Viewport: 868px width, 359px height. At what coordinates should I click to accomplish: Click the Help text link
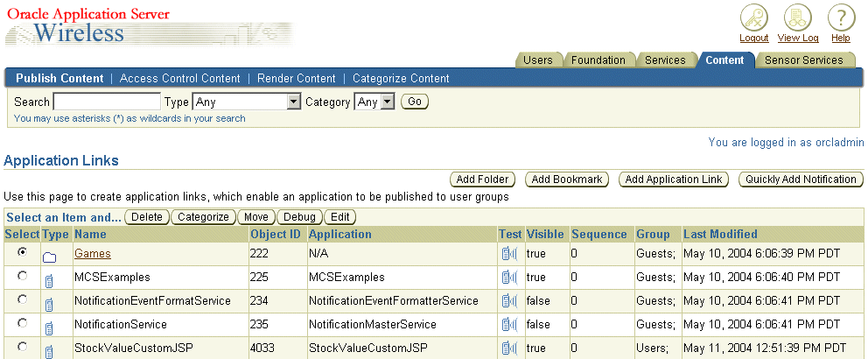tap(840, 39)
